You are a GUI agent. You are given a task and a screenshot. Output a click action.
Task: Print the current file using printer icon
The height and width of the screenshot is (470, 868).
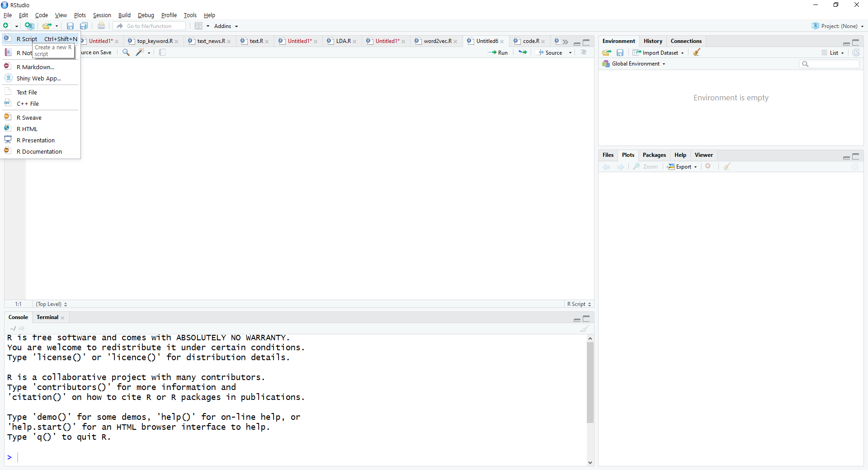(101, 26)
